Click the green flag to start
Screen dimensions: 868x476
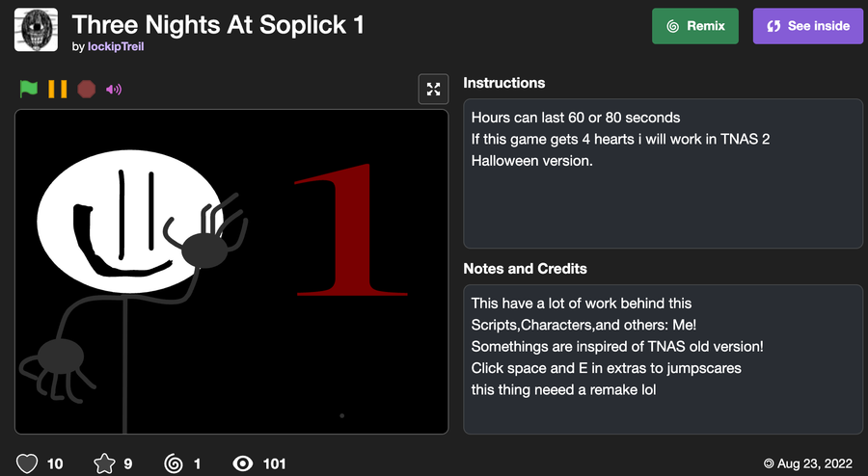(x=29, y=89)
